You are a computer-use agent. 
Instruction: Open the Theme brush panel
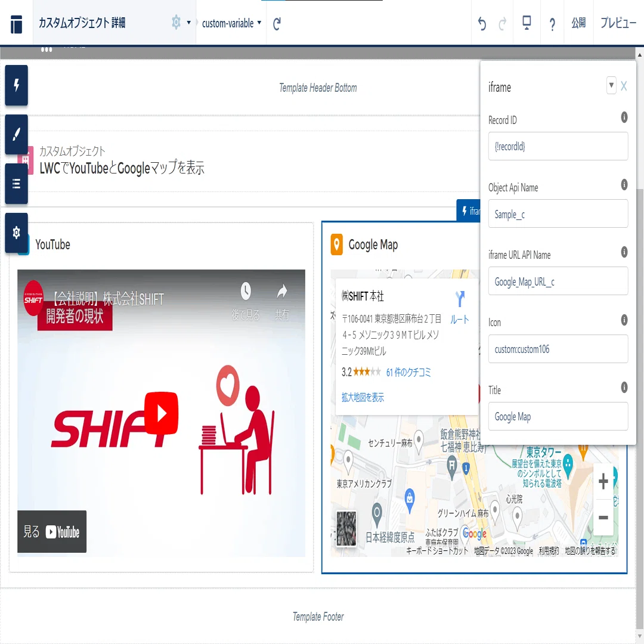pos(17,134)
